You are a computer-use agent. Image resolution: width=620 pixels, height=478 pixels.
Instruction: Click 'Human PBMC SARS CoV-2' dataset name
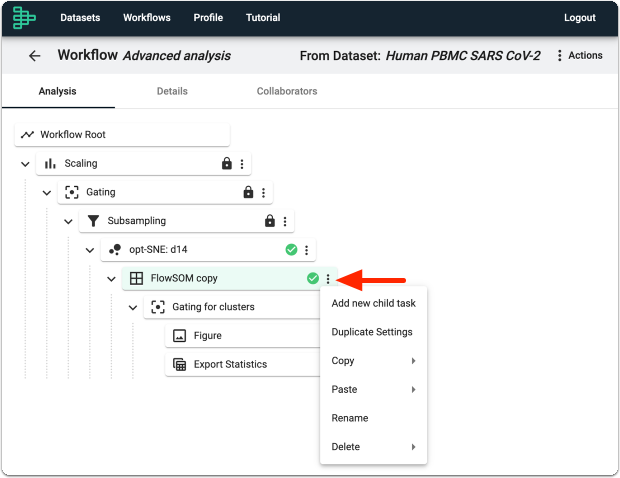point(463,56)
